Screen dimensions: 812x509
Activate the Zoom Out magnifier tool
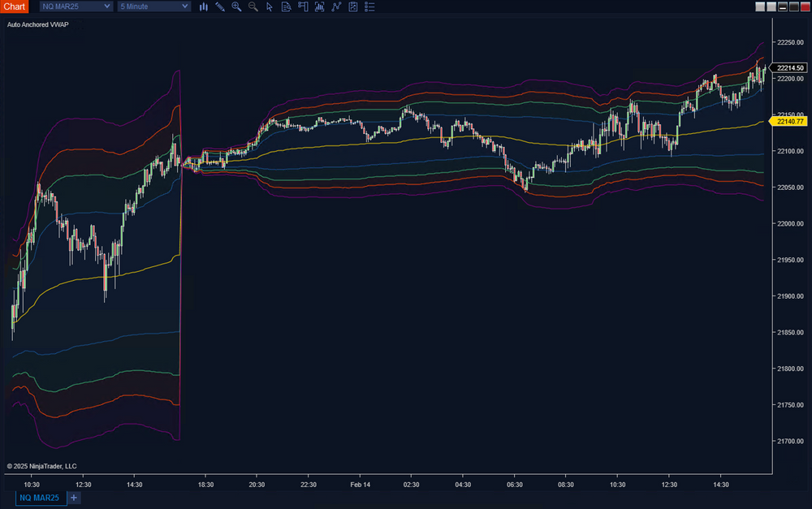point(253,6)
